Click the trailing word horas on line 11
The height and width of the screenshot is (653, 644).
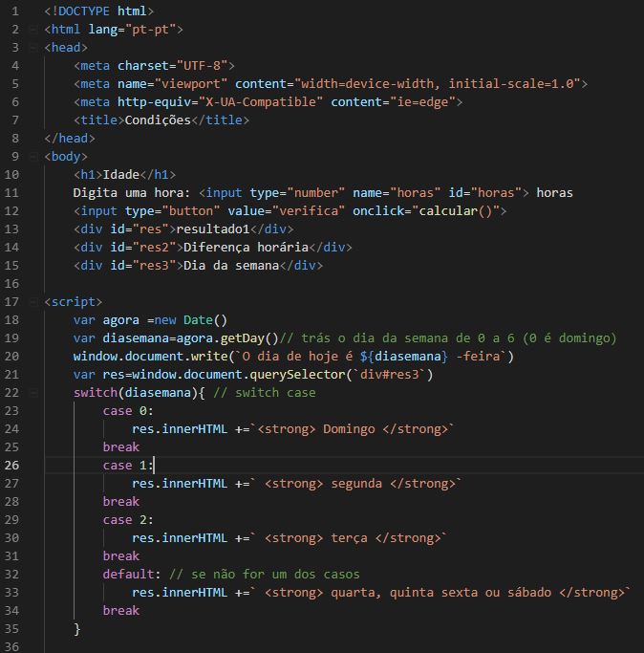tap(554, 193)
